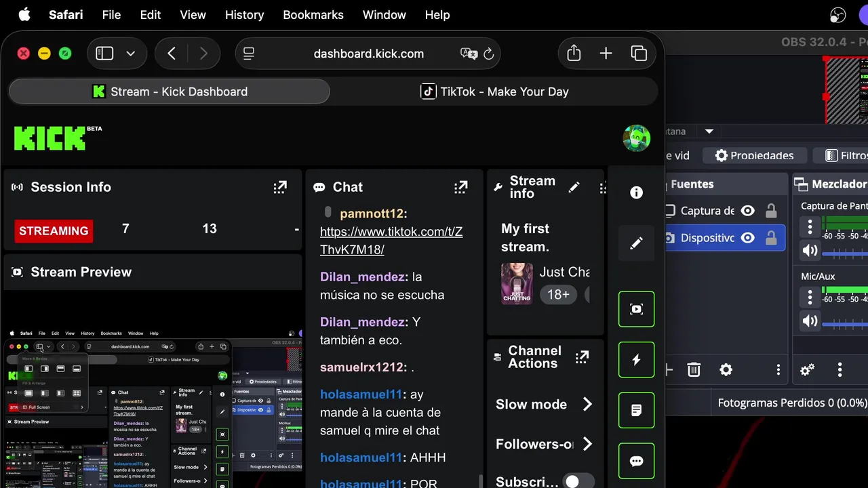Pop out the Chat panel
Viewport: 868px width, 488px height.
[x=461, y=187]
